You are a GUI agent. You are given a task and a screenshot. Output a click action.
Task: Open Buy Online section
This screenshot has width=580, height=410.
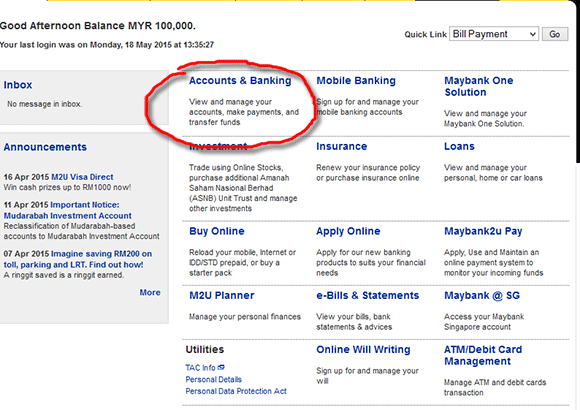217,231
